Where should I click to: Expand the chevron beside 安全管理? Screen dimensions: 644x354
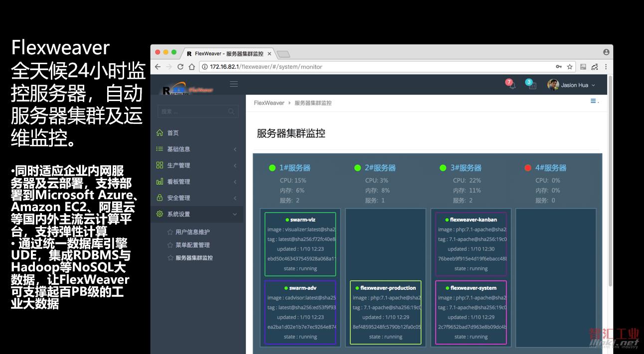point(235,198)
